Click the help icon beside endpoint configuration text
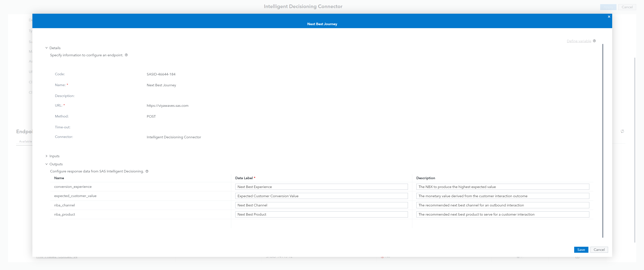This screenshot has height=270, width=644. click(127, 55)
